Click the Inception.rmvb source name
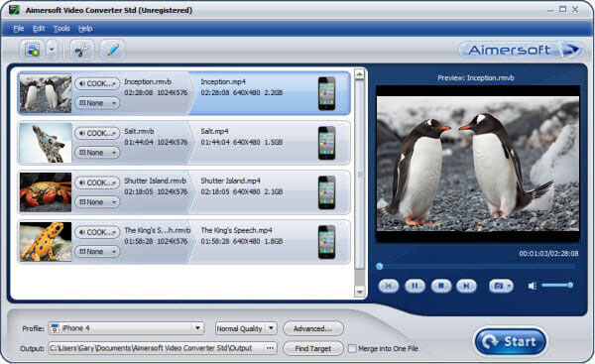The width and height of the screenshot is (595, 364). tap(148, 81)
